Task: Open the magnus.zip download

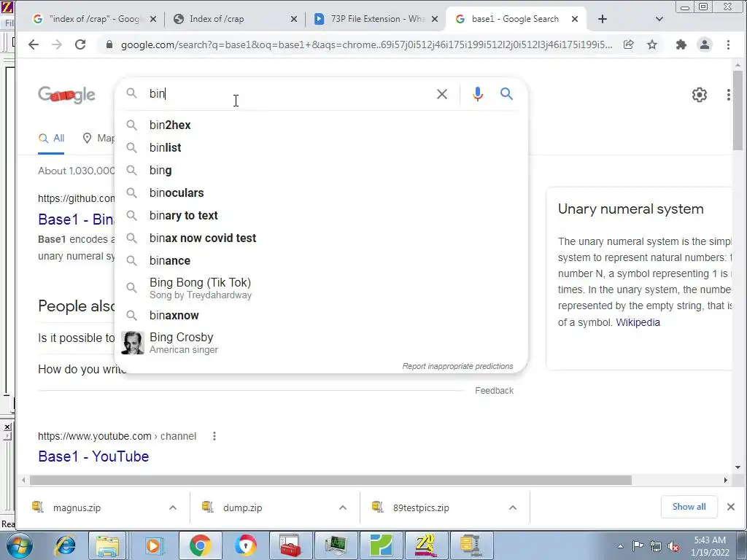Action: click(76, 507)
